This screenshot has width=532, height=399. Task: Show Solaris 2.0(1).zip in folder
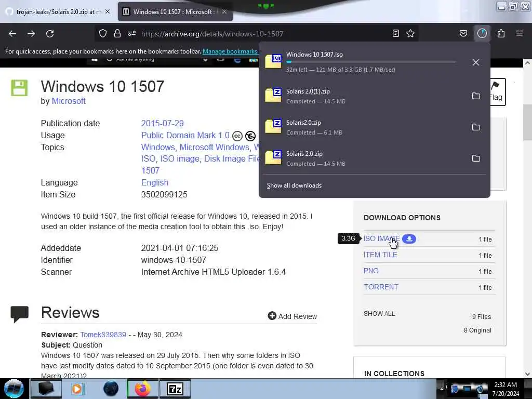476,96
